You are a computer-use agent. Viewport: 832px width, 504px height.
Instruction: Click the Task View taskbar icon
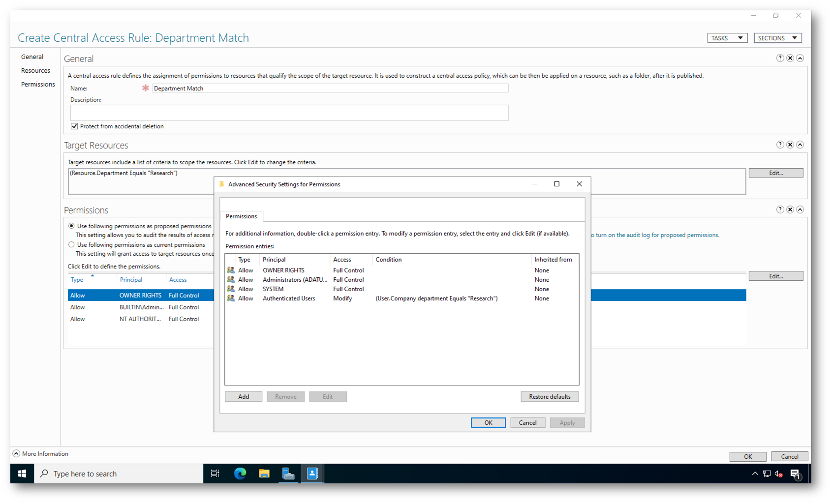(215, 474)
